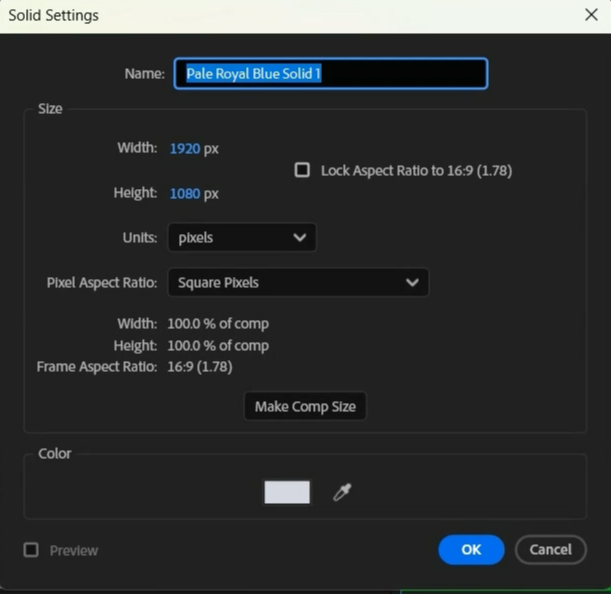The image size is (611, 594).
Task: Select the text 16:9 (1.78) frame aspect ratio
Action: pyautogui.click(x=200, y=367)
